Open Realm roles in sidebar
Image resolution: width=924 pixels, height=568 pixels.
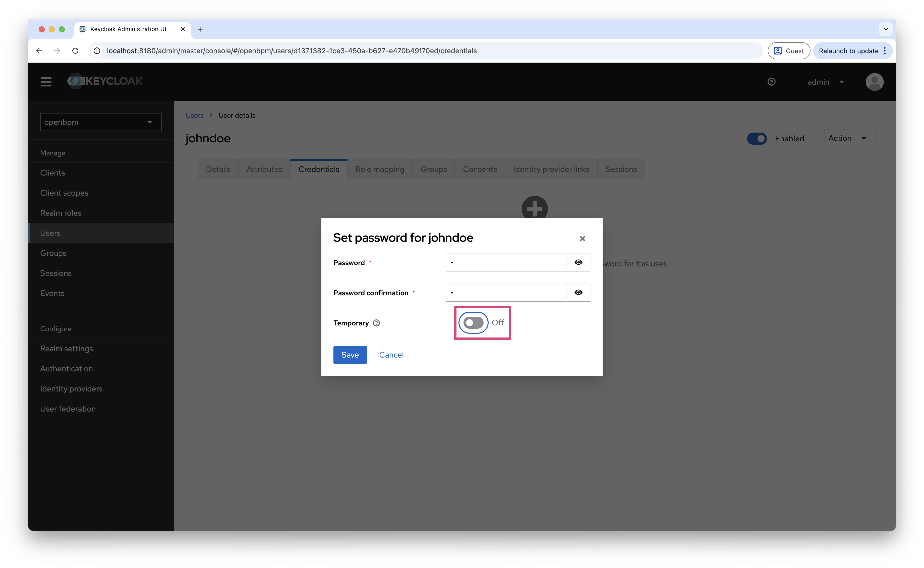(101, 213)
